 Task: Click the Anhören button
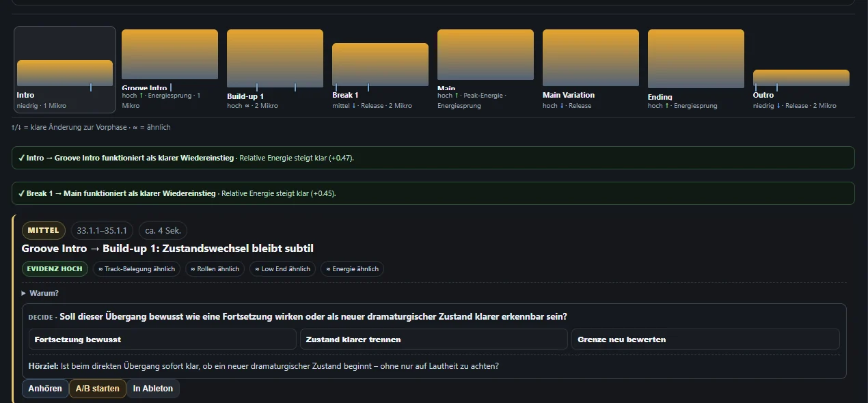pyautogui.click(x=44, y=389)
